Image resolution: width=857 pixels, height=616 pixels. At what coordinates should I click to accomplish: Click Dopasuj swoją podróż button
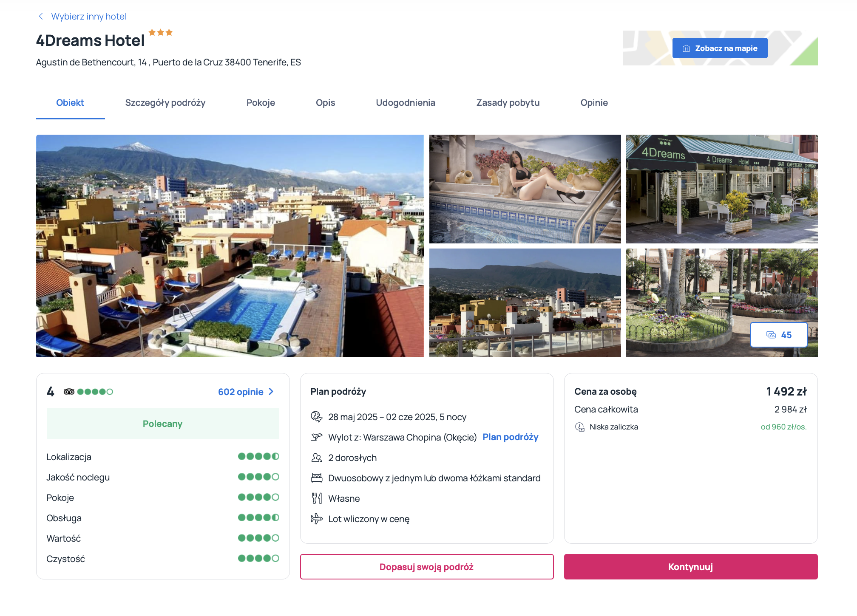click(426, 567)
